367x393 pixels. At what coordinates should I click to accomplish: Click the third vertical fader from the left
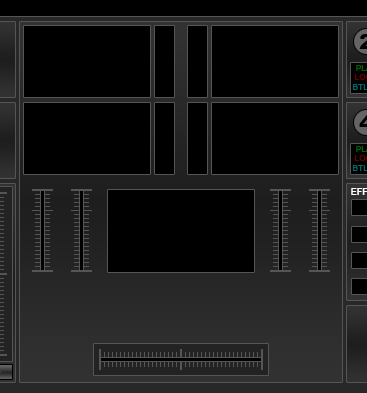point(280,230)
